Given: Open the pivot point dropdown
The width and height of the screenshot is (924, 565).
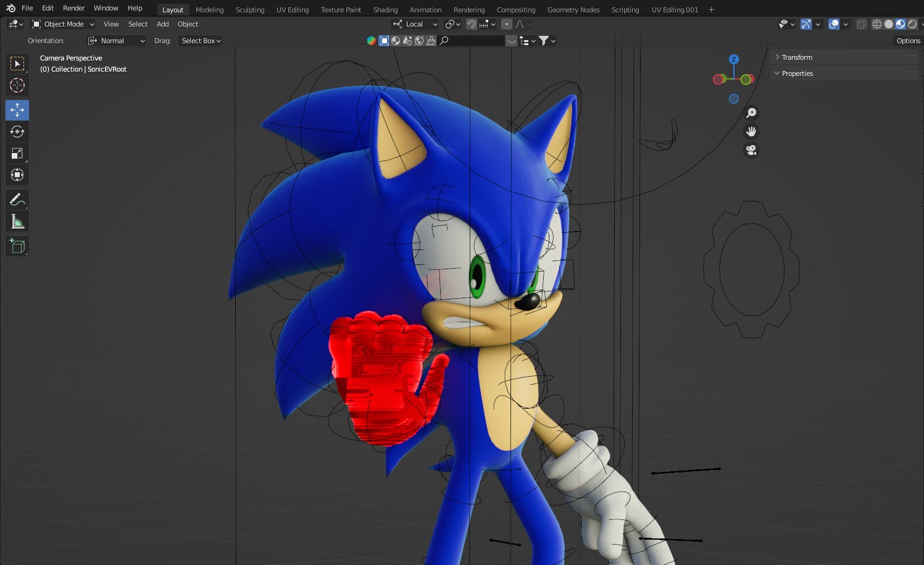Looking at the screenshot, I should tap(452, 24).
